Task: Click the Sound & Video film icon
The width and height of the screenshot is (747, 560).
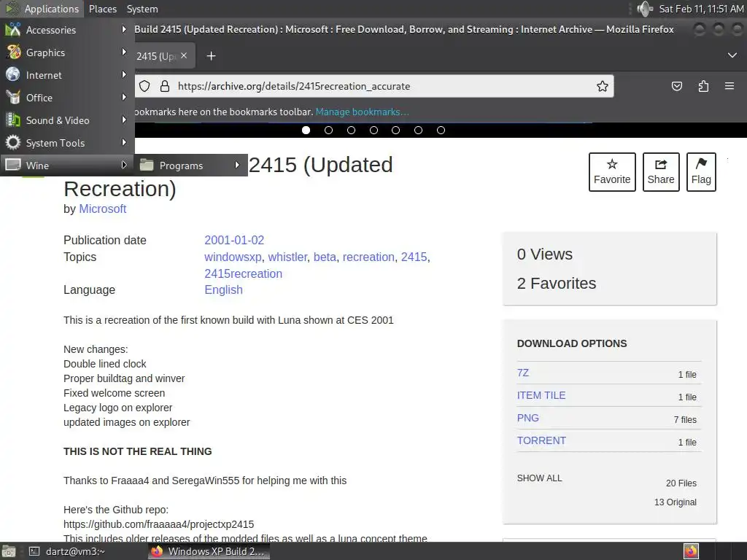Action: (13, 120)
